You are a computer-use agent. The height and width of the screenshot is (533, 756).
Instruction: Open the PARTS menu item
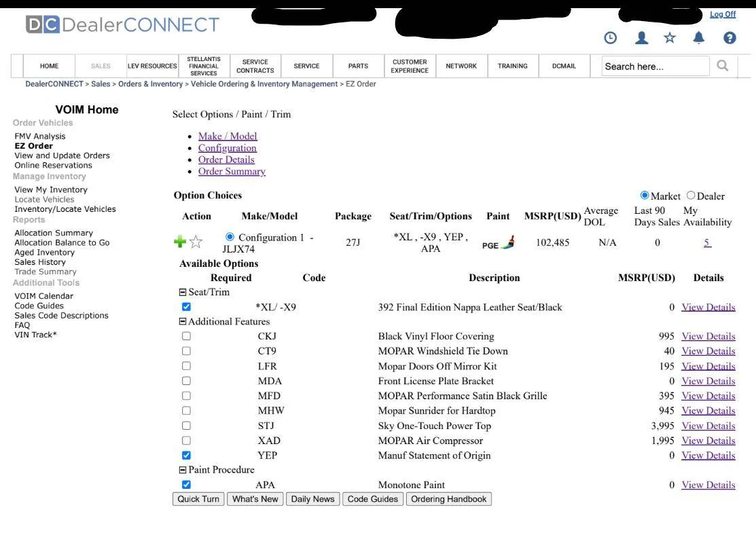358,66
